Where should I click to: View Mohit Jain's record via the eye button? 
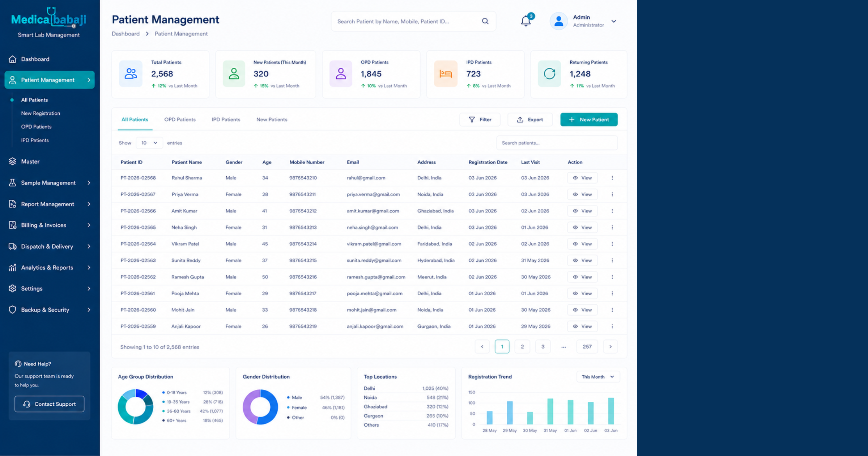[582, 310]
